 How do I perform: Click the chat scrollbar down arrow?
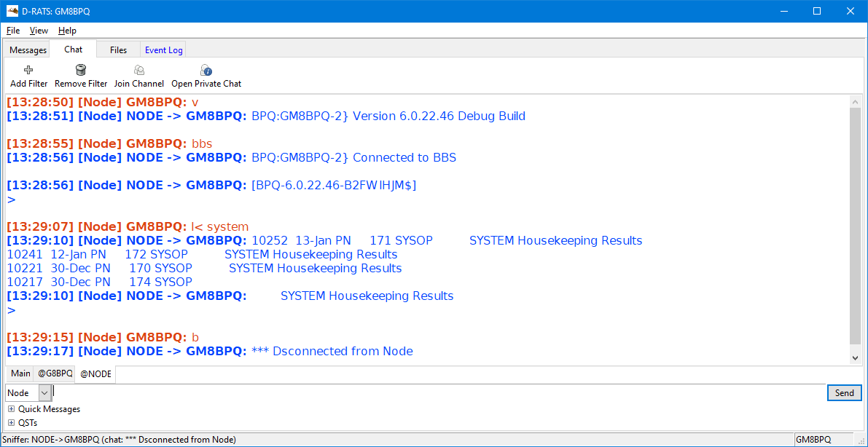[x=856, y=357]
